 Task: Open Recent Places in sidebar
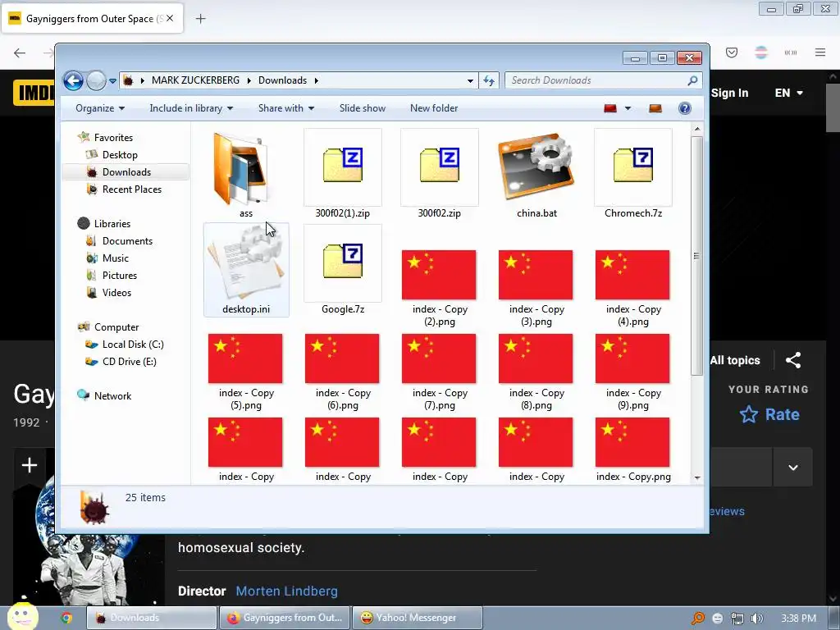(x=131, y=189)
